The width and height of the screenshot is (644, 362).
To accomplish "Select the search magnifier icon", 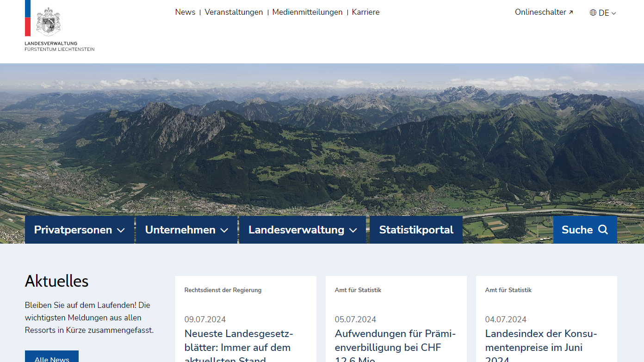I will (602, 229).
